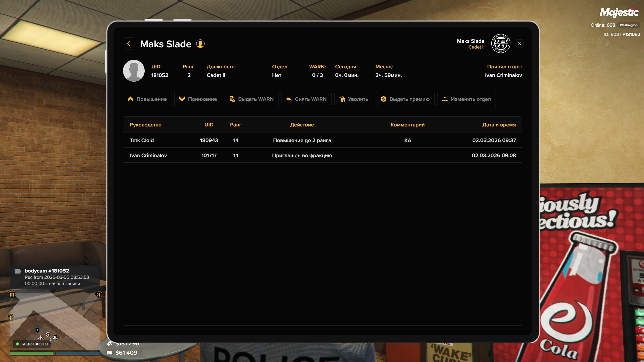Click UID 101717 in the table

(x=209, y=155)
